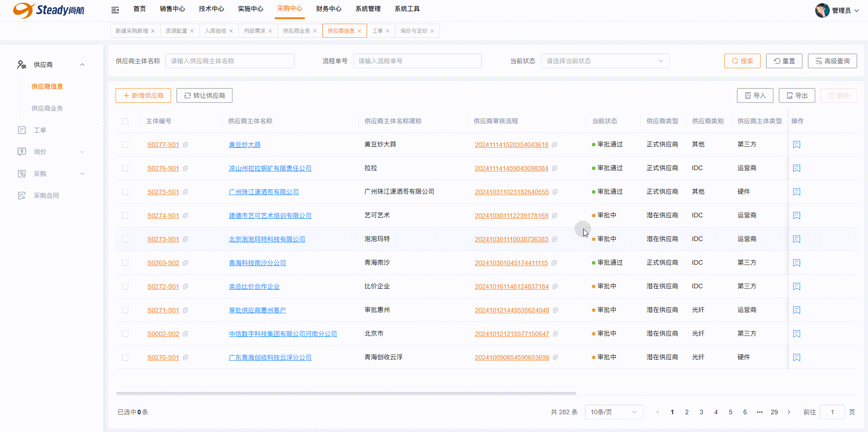Click the administrator avatar

point(822,10)
